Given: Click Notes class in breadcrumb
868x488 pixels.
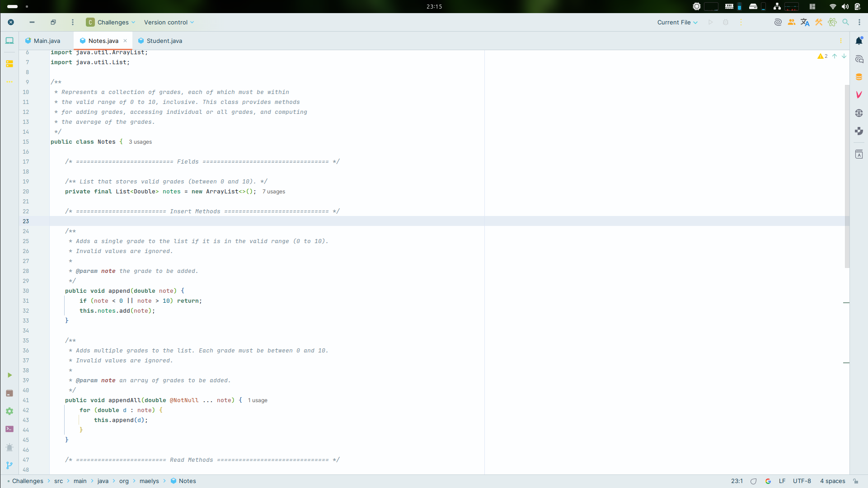Looking at the screenshot, I should [x=183, y=481].
